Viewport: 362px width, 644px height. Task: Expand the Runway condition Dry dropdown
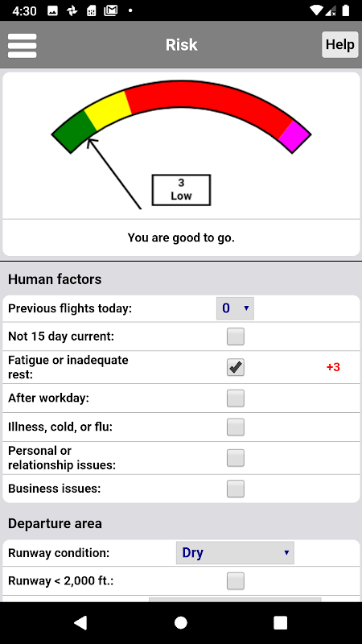[x=235, y=553]
